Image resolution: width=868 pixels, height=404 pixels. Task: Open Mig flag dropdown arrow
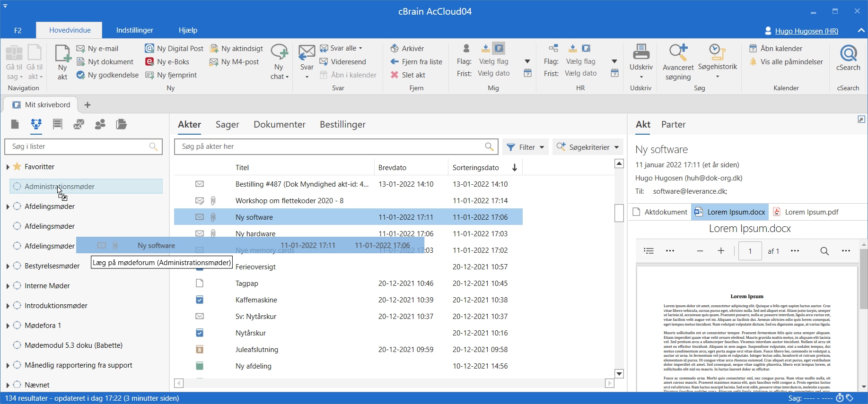tap(527, 61)
